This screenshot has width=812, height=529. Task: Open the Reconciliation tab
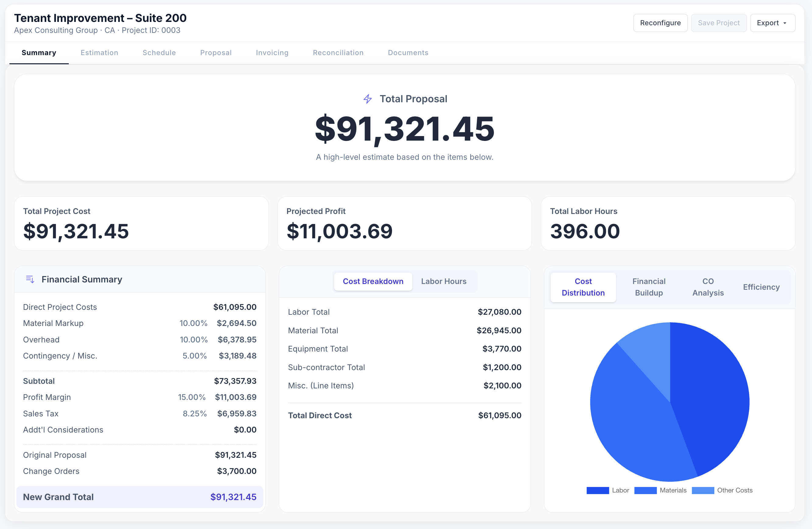point(338,53)
